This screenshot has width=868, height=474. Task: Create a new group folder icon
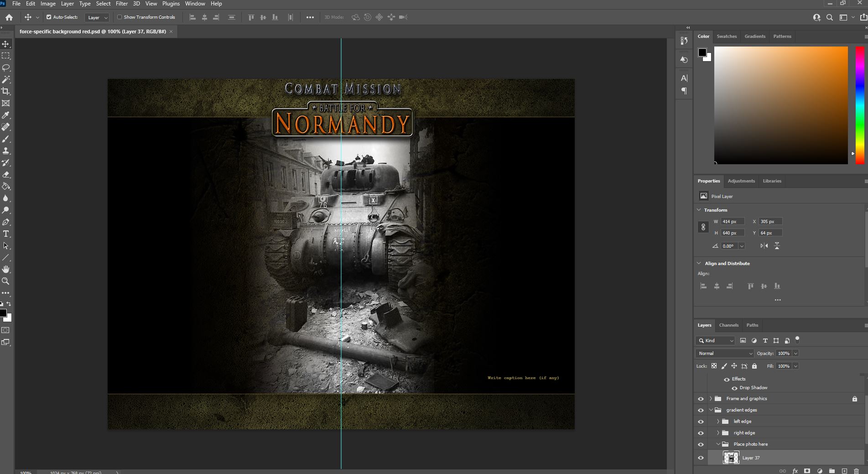[x=832, y=471]
